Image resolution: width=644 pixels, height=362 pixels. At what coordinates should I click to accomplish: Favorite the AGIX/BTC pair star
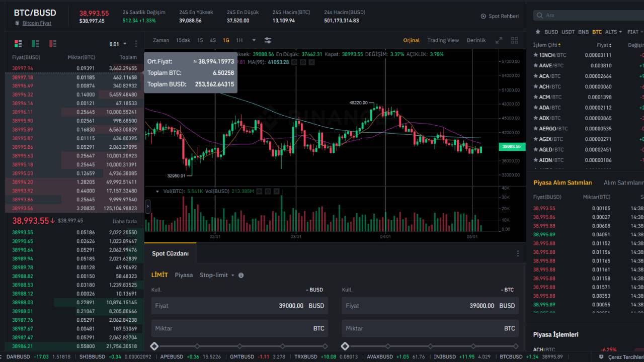pos(535,139)
